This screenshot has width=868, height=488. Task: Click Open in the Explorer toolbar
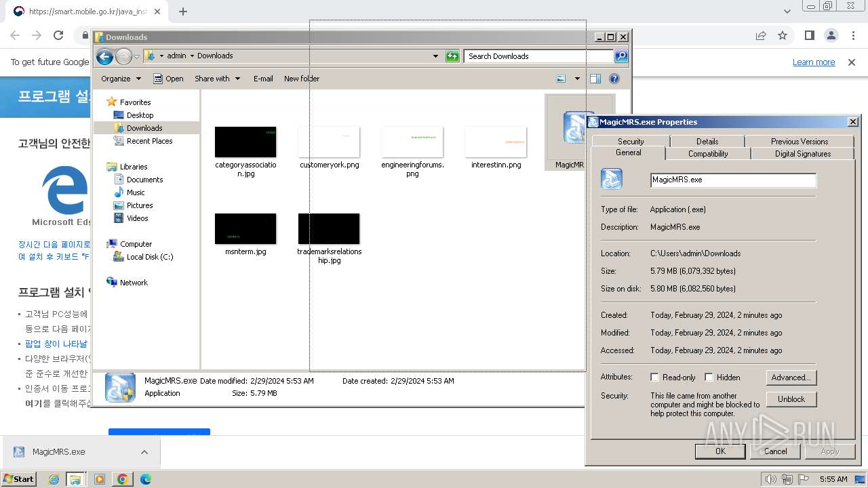point(168,79)
